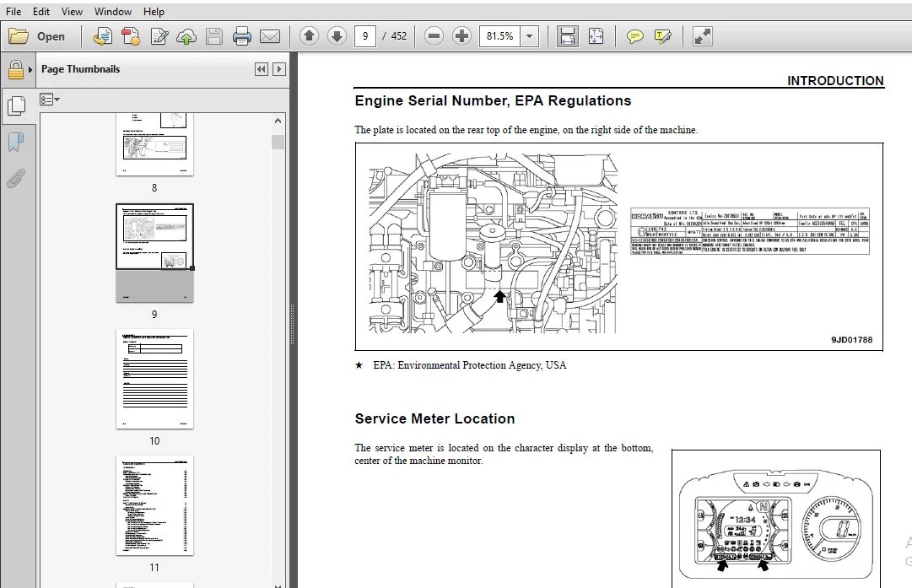Click the 'Engine Serial Number, EPA Regulations' heading

493,100
